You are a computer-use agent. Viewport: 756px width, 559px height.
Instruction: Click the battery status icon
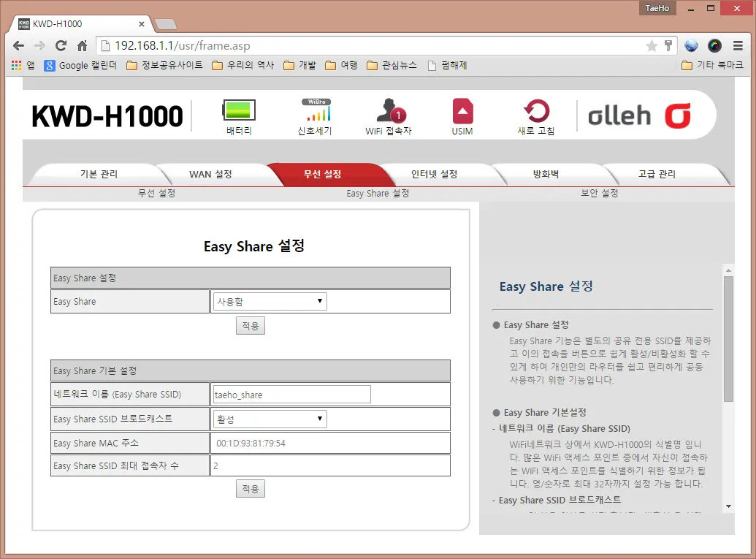click(239, 110)
